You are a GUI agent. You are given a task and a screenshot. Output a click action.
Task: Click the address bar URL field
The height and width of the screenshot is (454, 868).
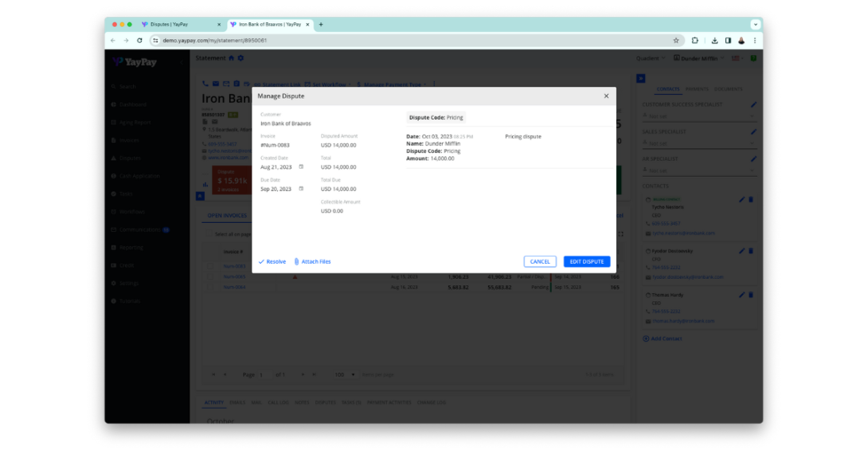pos(398,41)
